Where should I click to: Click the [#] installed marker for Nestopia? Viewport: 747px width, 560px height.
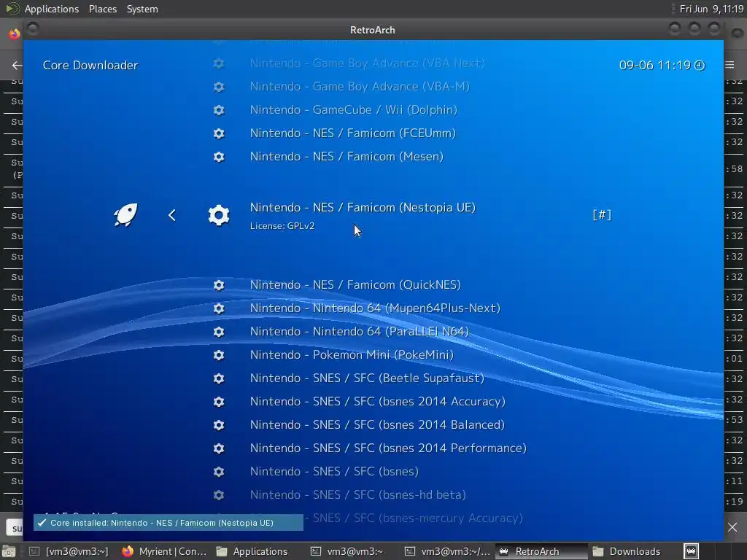point(602,215)
